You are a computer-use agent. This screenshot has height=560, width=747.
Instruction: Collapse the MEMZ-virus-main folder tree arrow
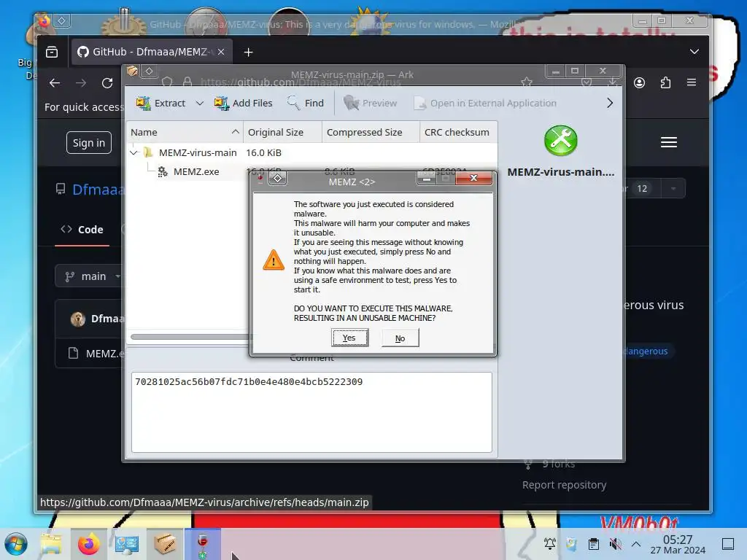click(x=134, y=152)
